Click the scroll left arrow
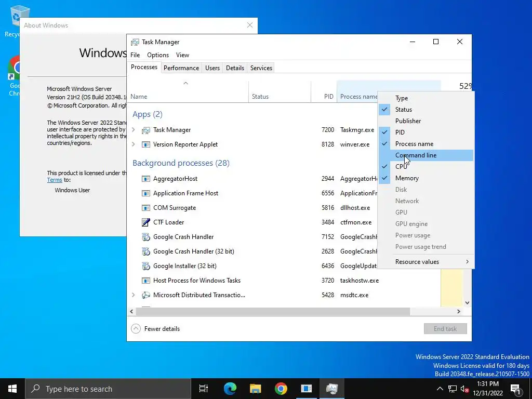This screenshot has height=399, width=532. tap(131, 312)
